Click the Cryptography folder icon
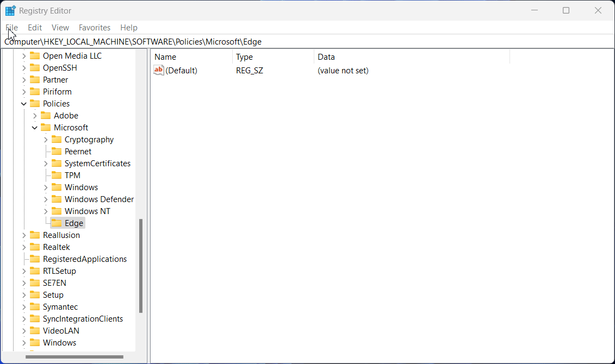This screenshot has width=615, height=364. [57, 140]
